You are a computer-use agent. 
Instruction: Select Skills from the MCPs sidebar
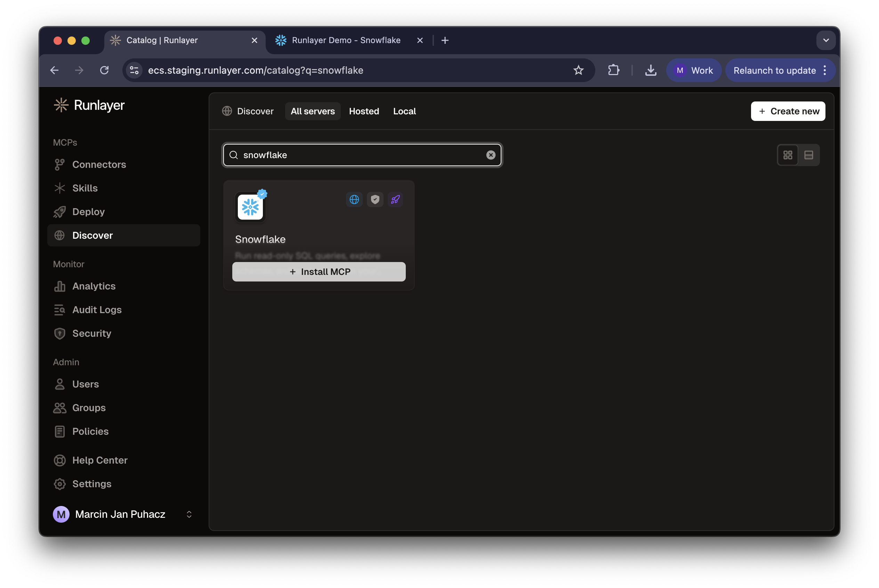point(85,188)
